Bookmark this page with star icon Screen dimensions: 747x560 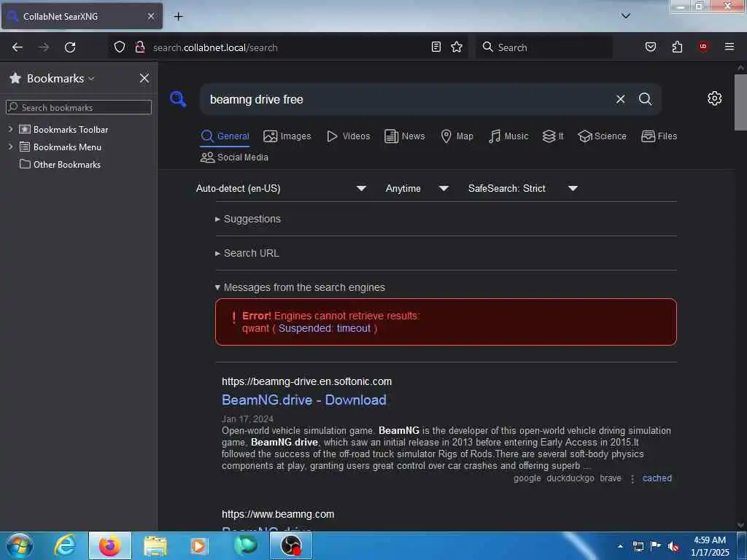(x=457, y=47)
